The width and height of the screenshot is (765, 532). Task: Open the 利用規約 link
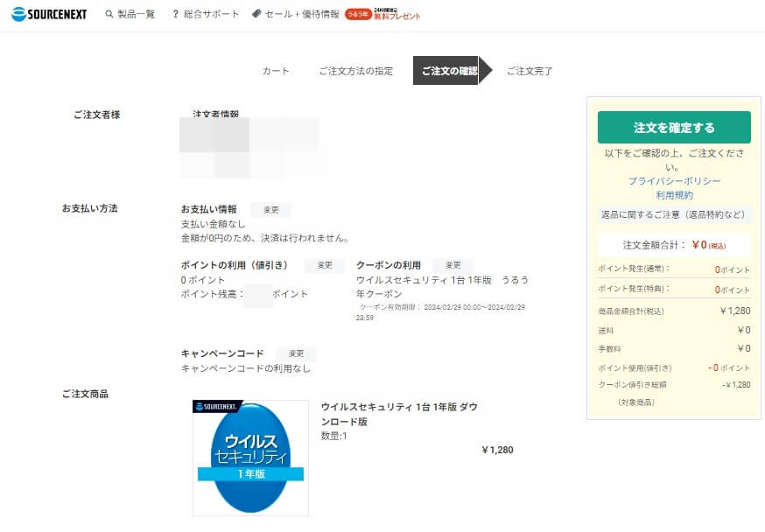[674, 195]
